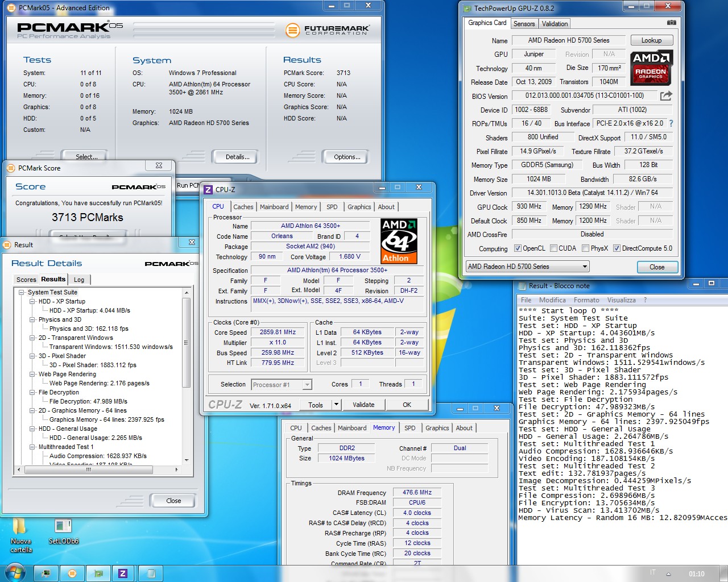This screenshot has height=582, width=728.
Task: Collapse the Physics and 3D node
Action: [x=32, y=319]
